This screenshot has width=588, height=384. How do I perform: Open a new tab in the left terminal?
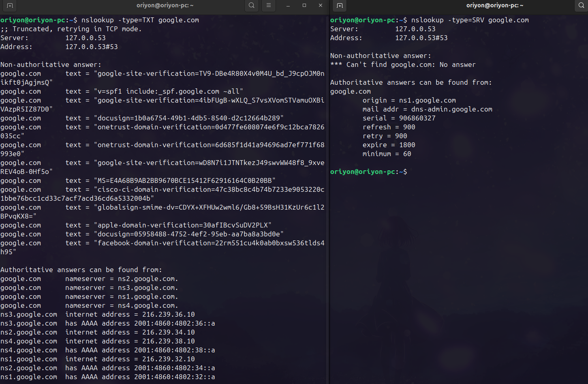pyautogui.click(x=10, y=6)
